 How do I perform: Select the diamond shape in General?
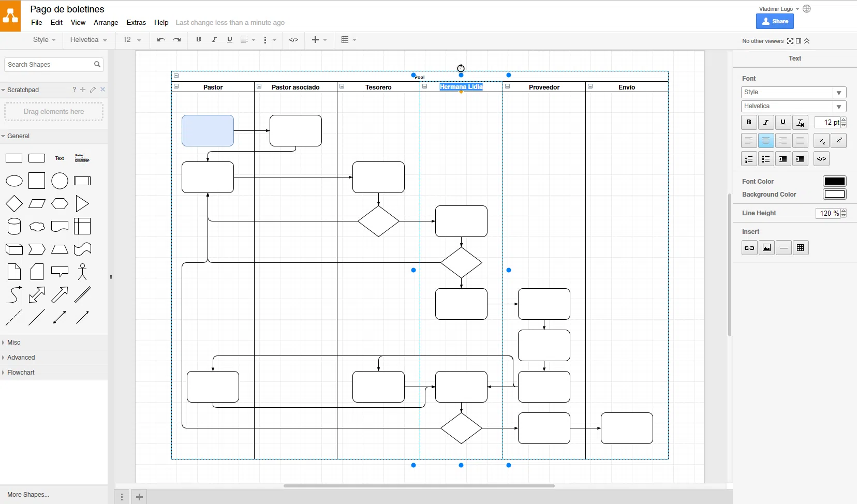(x=14, y=204)
